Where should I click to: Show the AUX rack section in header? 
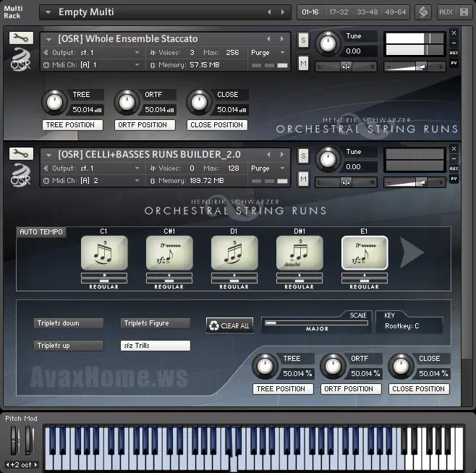(446, 12)
